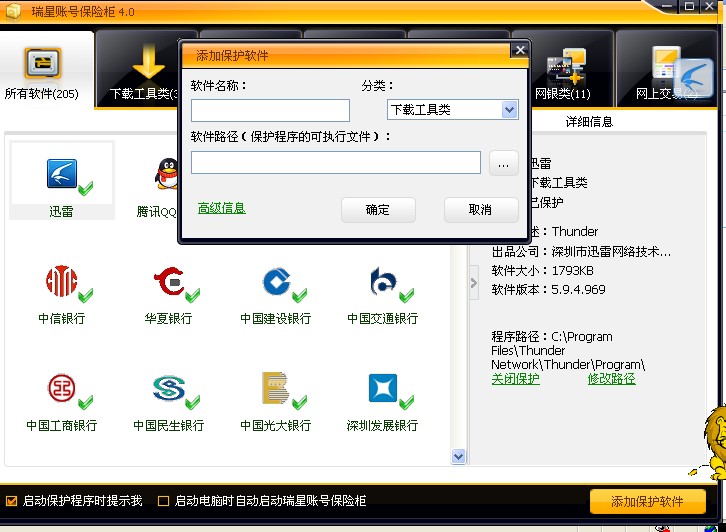The width and height of the screenshot is (726, 532).
Task: Select the 中国建设银行 bank icon
Action: point(276,281)
